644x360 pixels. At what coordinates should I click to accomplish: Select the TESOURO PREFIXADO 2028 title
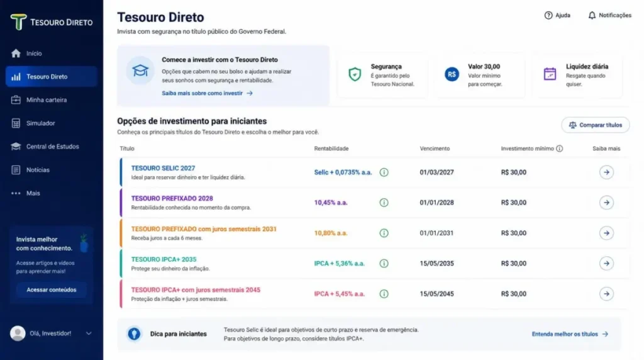(x=172, y=198)
